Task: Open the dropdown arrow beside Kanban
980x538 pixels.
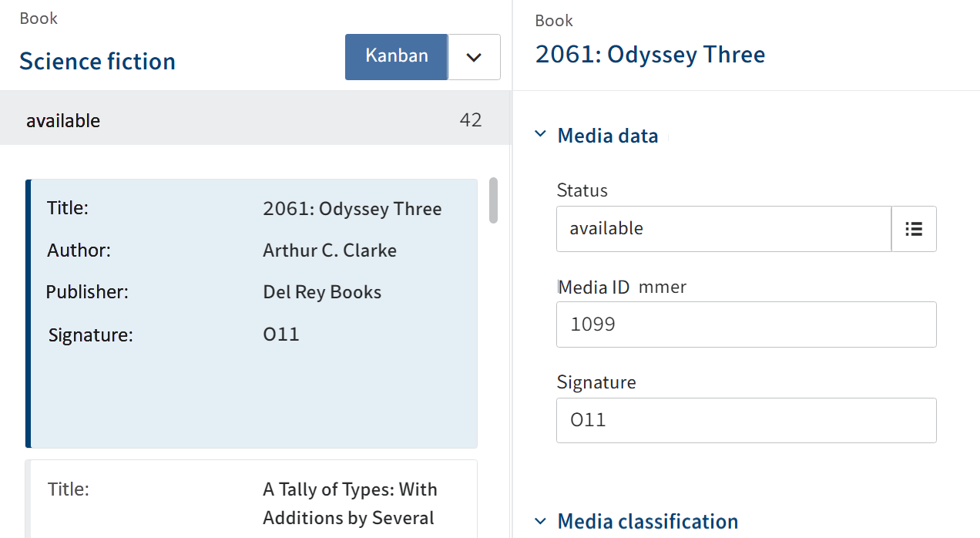Action: (x=474, y=57)
